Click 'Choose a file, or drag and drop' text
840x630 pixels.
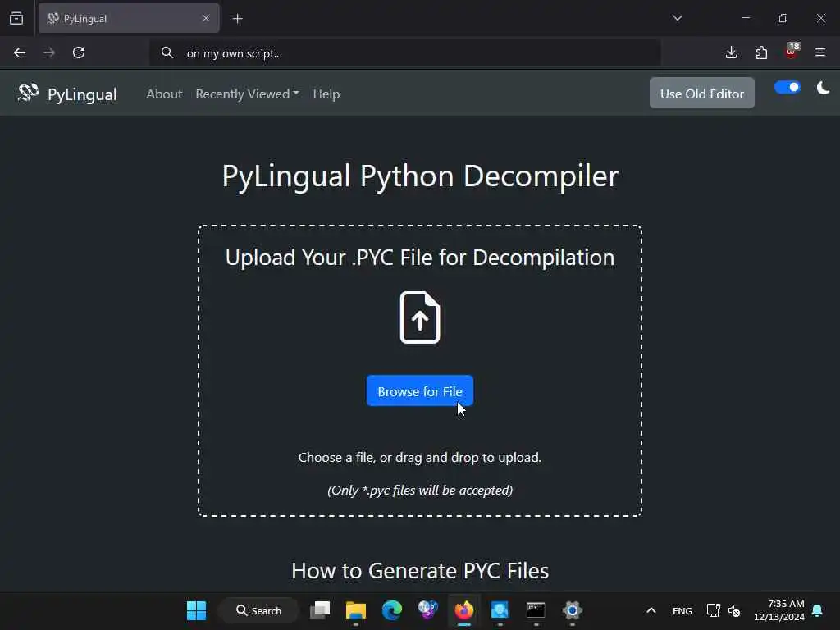tap(420, 458)
